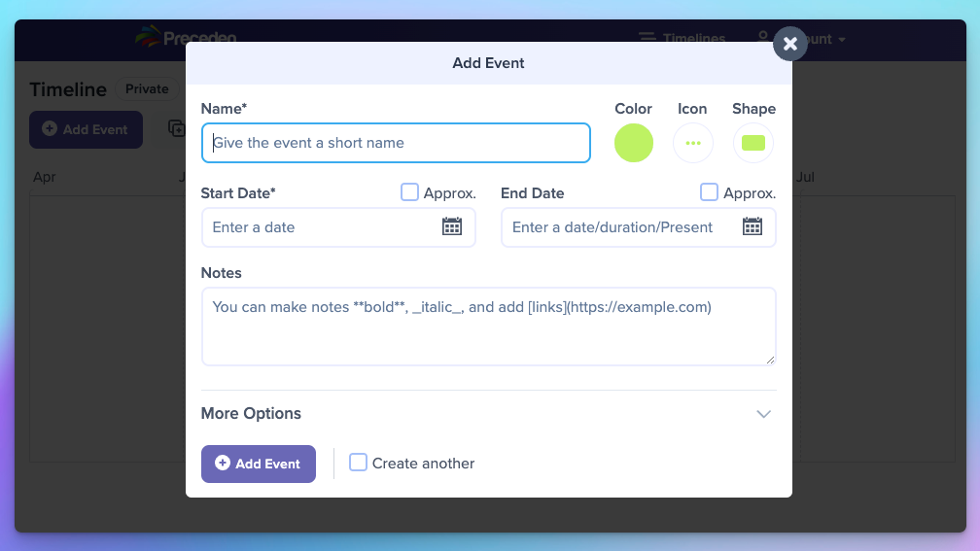The image size is (980, 551).
Task: Open the event shape picker
Action: pyautogui.click(x=753, y=143)
